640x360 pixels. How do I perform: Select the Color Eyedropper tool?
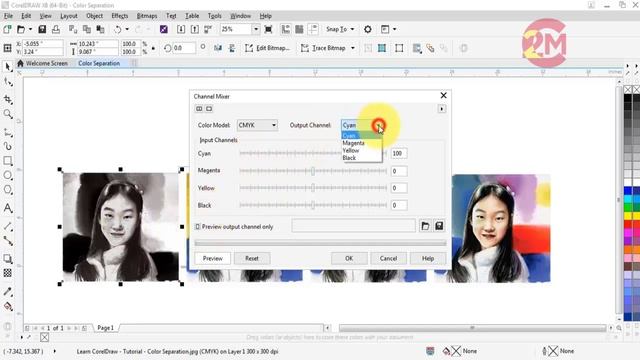pos(8,291)
